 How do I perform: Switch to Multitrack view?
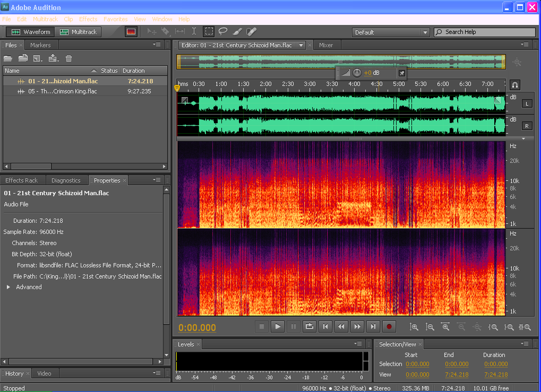(x=78, y=32)
